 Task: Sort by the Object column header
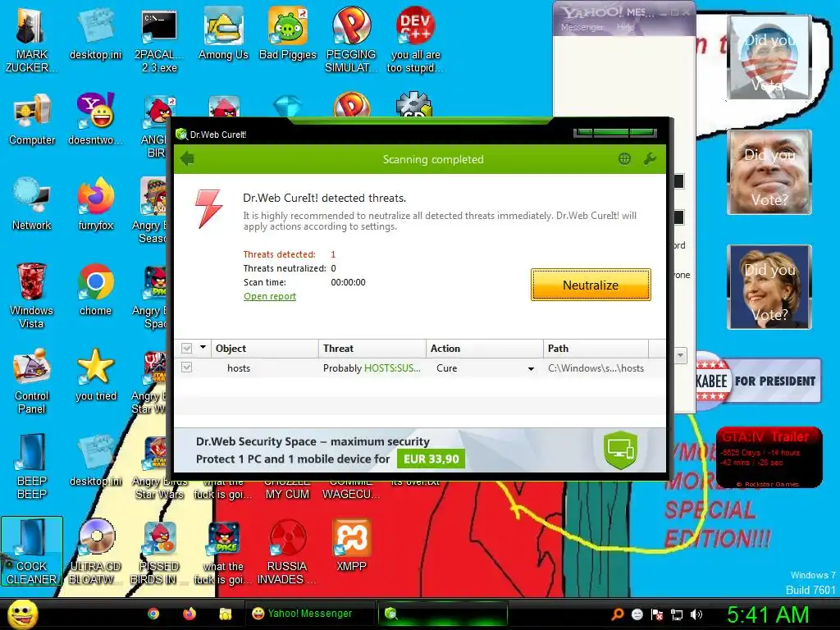(x=265, y=348)
